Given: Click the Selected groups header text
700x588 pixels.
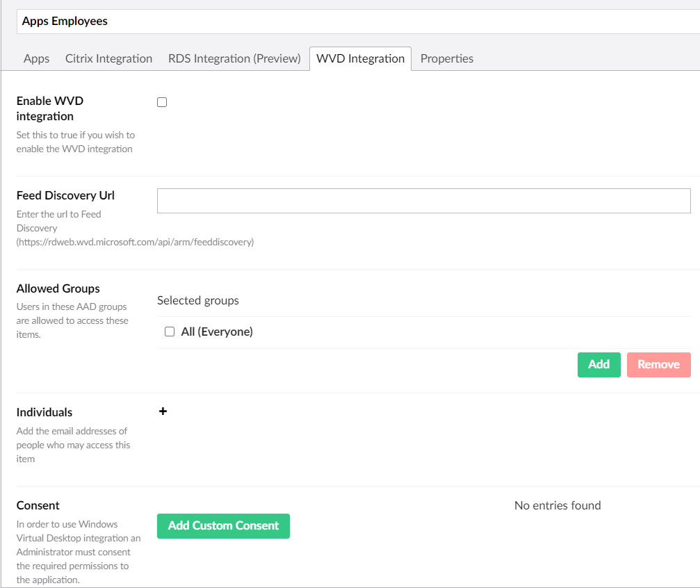Looking at the screenshot, I should click(198, 300).
